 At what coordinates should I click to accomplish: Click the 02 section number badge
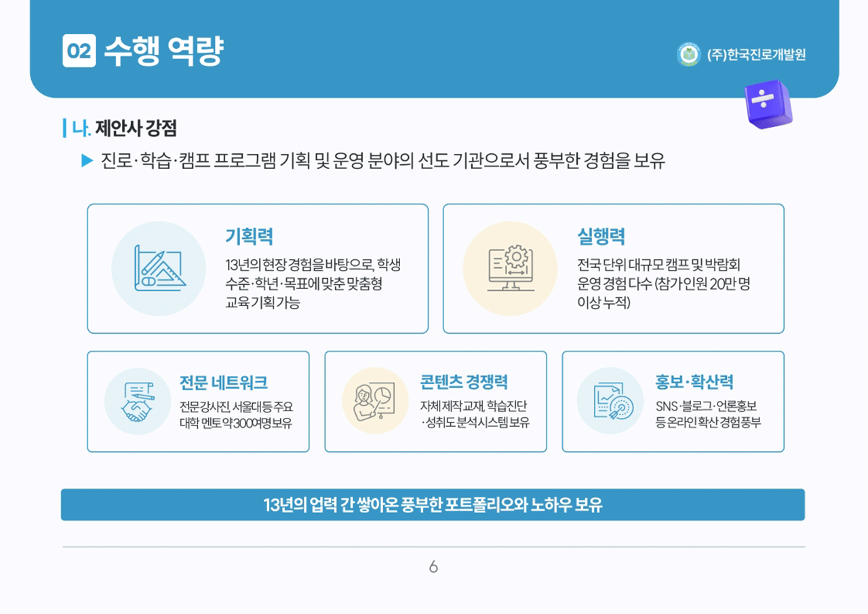click(x=79, y=51)
